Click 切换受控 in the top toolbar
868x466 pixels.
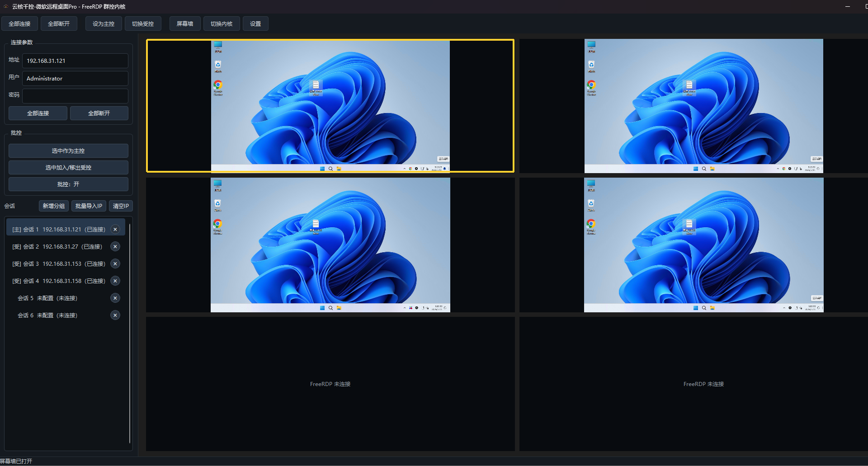(143, 24)
